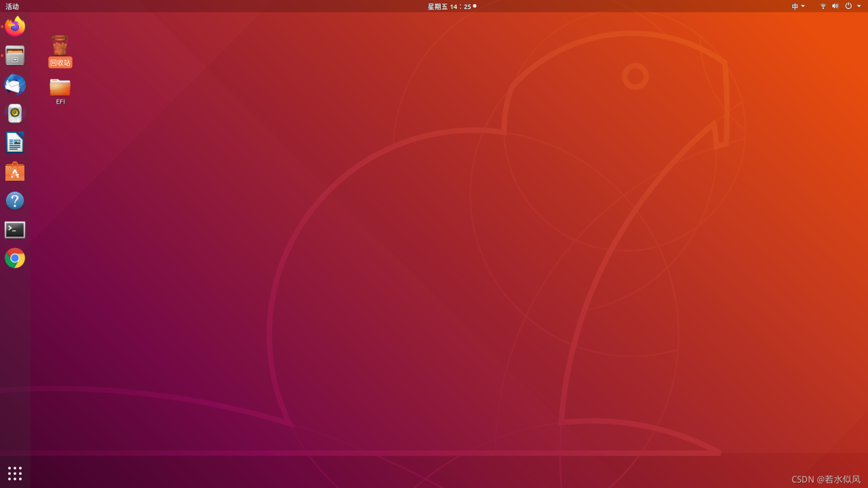Open the clock calendar showing 星期五 14:25

(452, 7)
